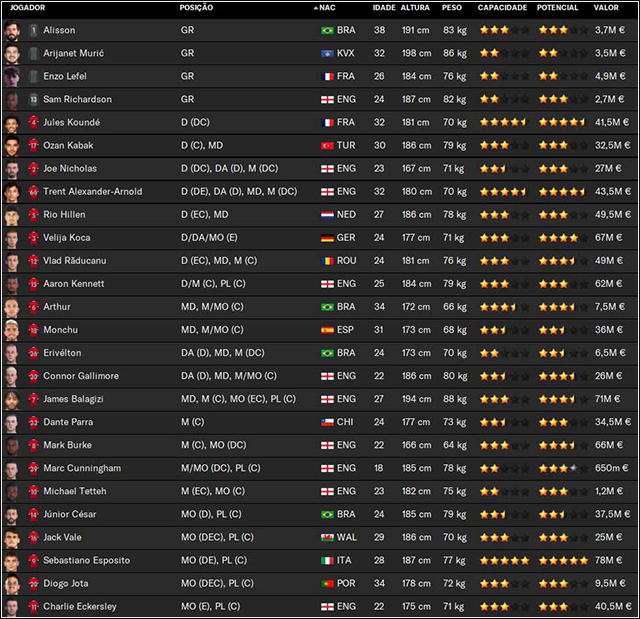The height and width of the screenshot is (619, 640).
Task: Click Arijanet Murić's face portrait
Action: coord(12,54)
